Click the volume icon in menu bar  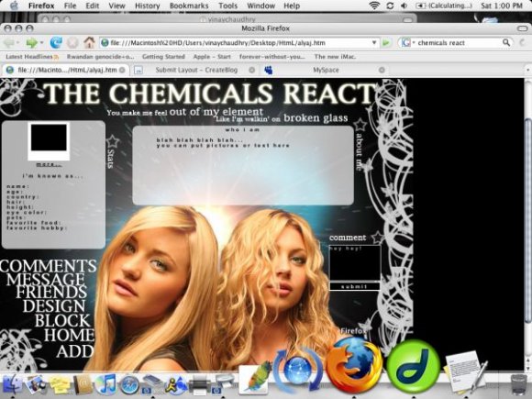[x=405, y=6]
